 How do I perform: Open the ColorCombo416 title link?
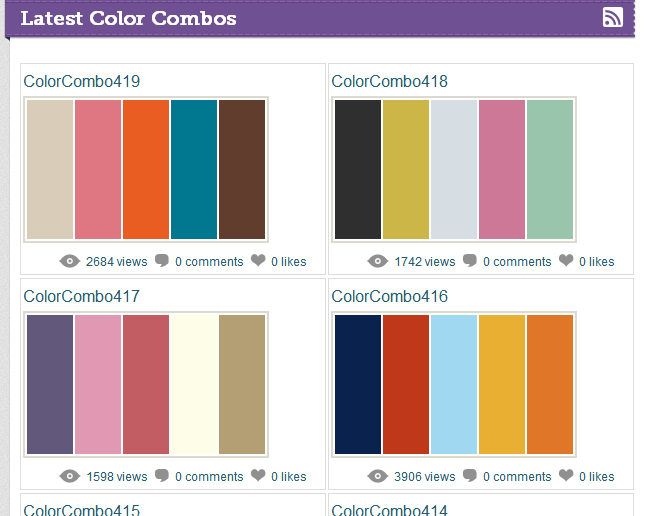click(x=390, y=296)
